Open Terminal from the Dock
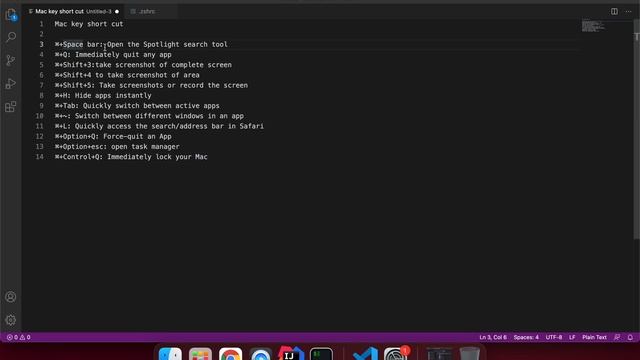This screenshot has width=640, height=360. pyautogui.click(x=321, y=354)
